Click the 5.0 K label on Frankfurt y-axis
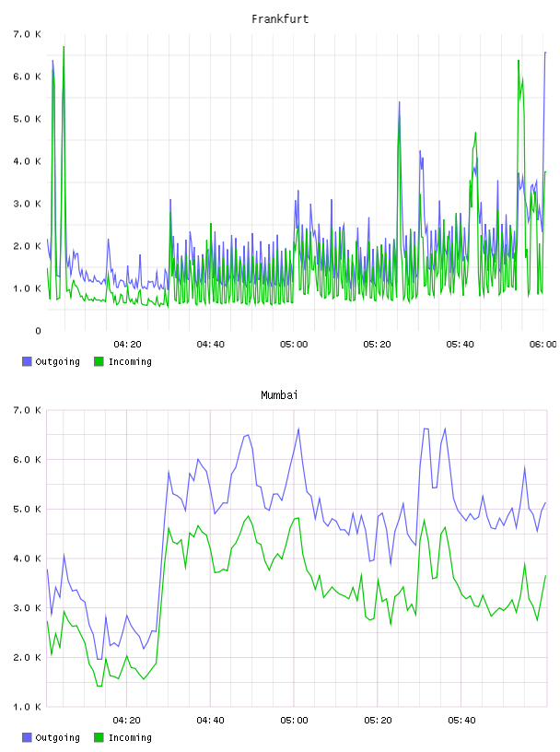The height and width of the screenshot is (752, 560). coord(28,119)
